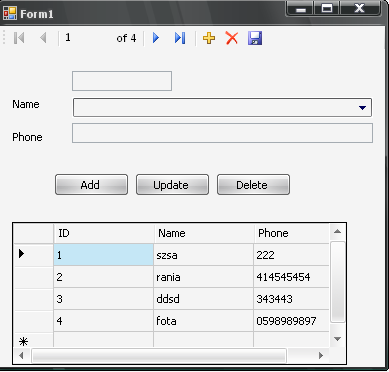389x372 pixels.
Task: Click the row header beside rania
Action: (33, 277)
